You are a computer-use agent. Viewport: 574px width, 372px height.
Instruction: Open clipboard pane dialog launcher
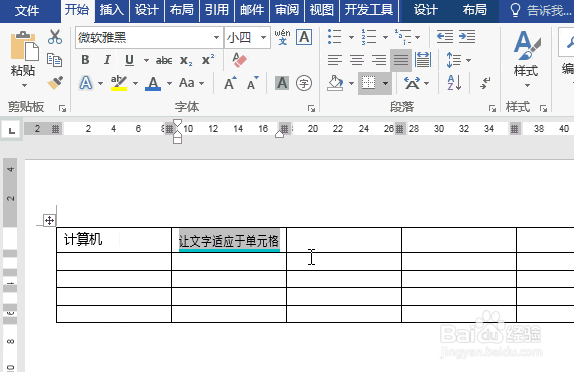[x=63, y=108]
